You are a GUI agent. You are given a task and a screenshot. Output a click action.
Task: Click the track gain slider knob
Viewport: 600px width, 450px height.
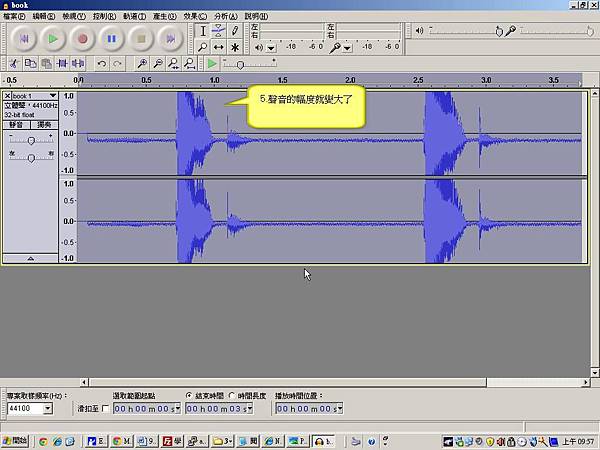pos(32,141)
